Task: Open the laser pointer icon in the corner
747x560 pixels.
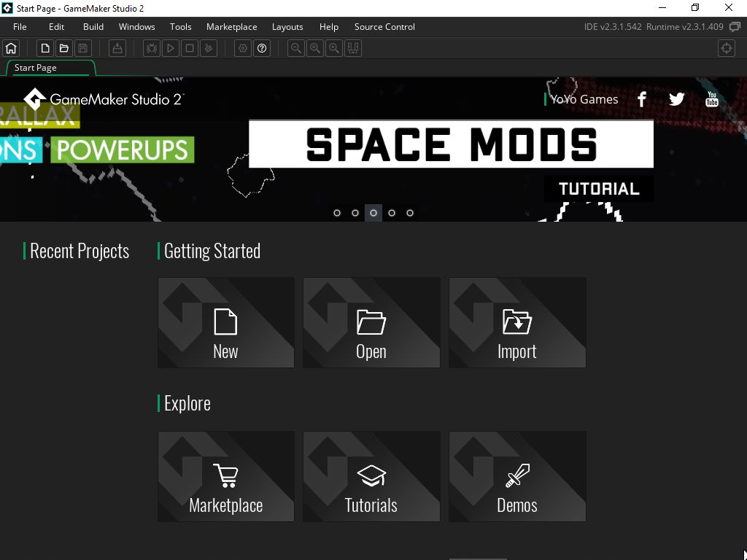Action: click(x=726, y=48)
